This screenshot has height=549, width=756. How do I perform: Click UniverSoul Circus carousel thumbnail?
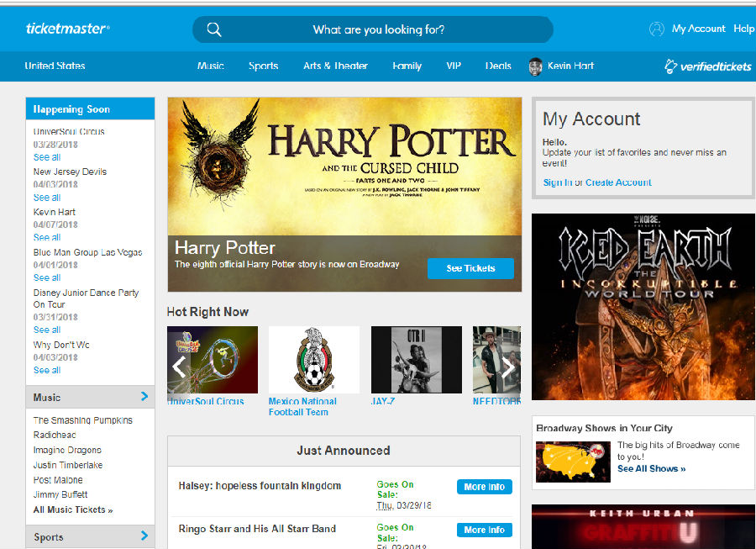click(213, 360)
